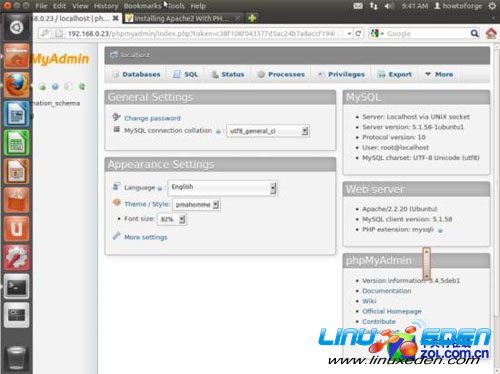
Task: Open a new browser tab
Action: tap(252, 18)
